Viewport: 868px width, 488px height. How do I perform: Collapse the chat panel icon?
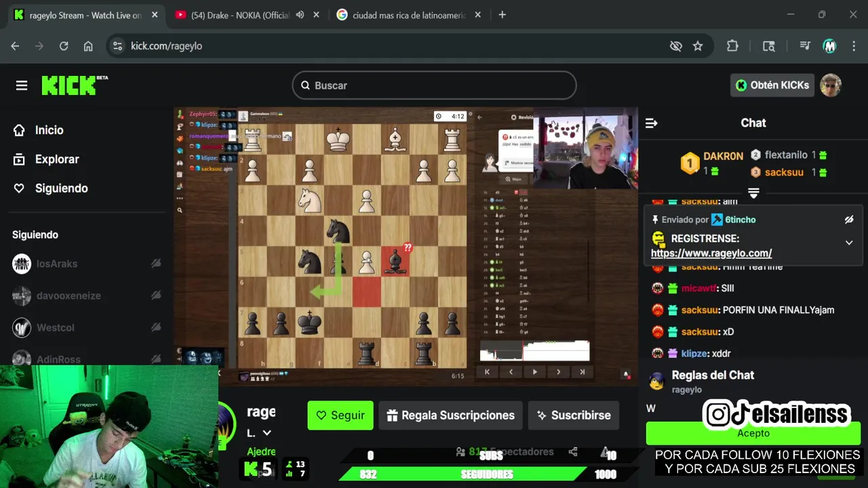[652, 123]
